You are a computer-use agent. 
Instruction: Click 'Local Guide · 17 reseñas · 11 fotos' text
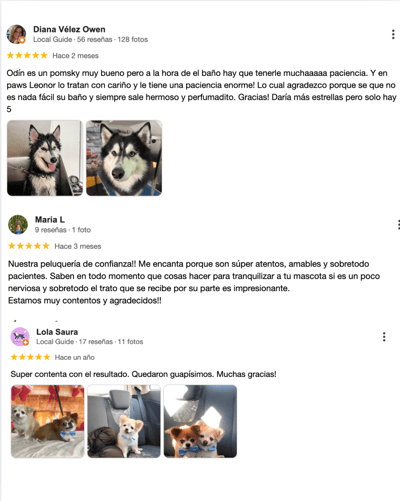coord(90,342)
